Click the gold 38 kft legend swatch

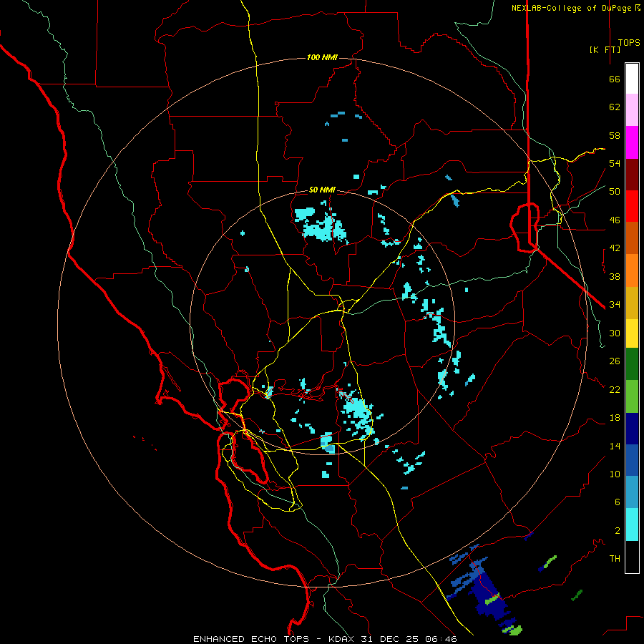[632, 303]
